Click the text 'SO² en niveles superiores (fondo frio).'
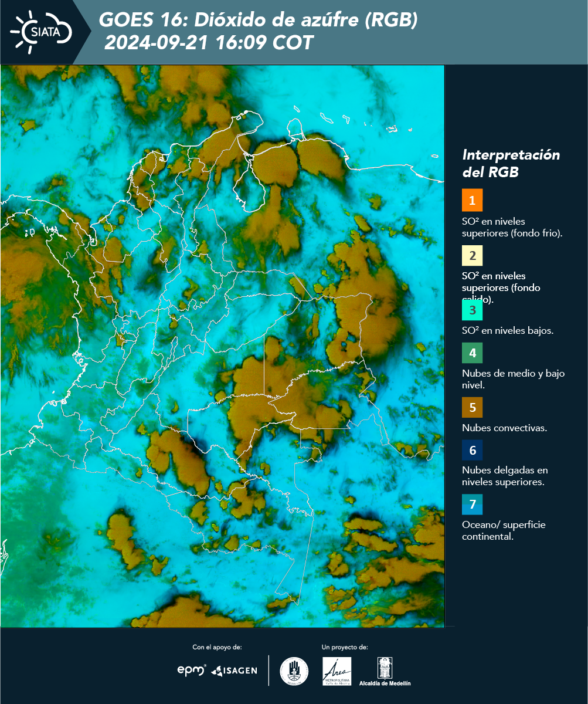Image resolution: width=588 pixels, height=704 pixels. [512, 227]
